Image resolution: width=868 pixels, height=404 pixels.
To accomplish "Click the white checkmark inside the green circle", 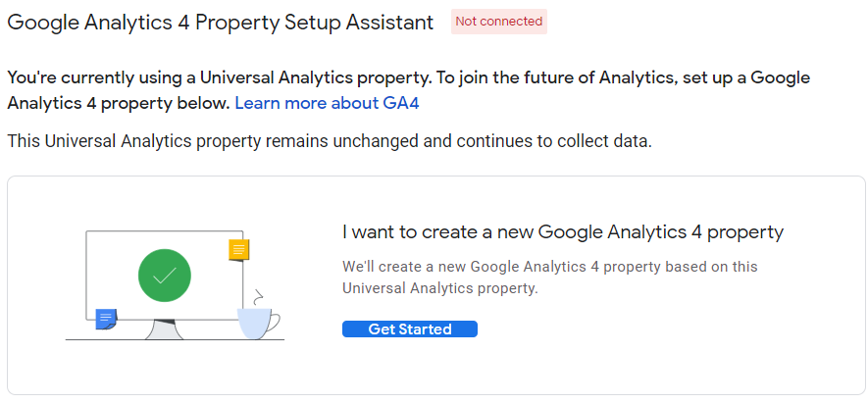I will [165, 276].
